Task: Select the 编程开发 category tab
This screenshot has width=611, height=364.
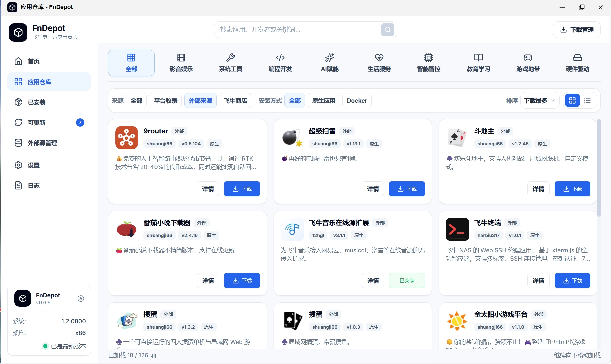Action: (280, 63)
